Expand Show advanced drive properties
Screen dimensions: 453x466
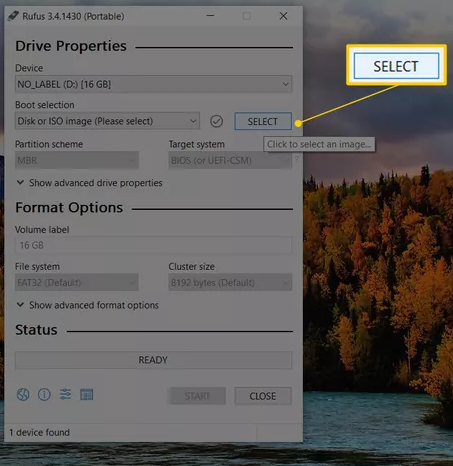[x=89, y=183]
